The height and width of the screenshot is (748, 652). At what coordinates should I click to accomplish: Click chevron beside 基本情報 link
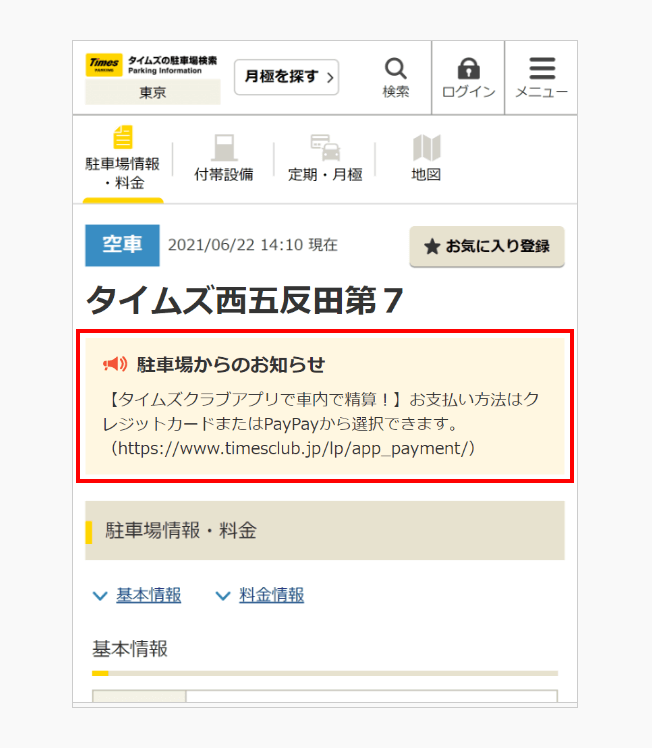coord(100,596)
